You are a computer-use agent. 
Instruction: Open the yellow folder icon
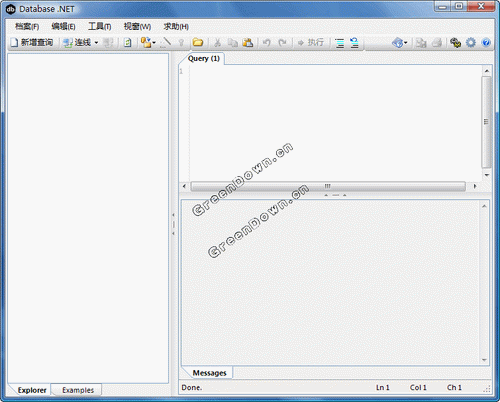pos(198,42)
